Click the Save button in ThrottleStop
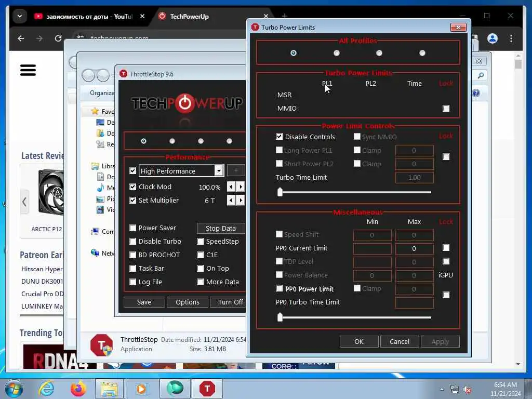This screenshot has height=399, width=532. click(144, 302)
